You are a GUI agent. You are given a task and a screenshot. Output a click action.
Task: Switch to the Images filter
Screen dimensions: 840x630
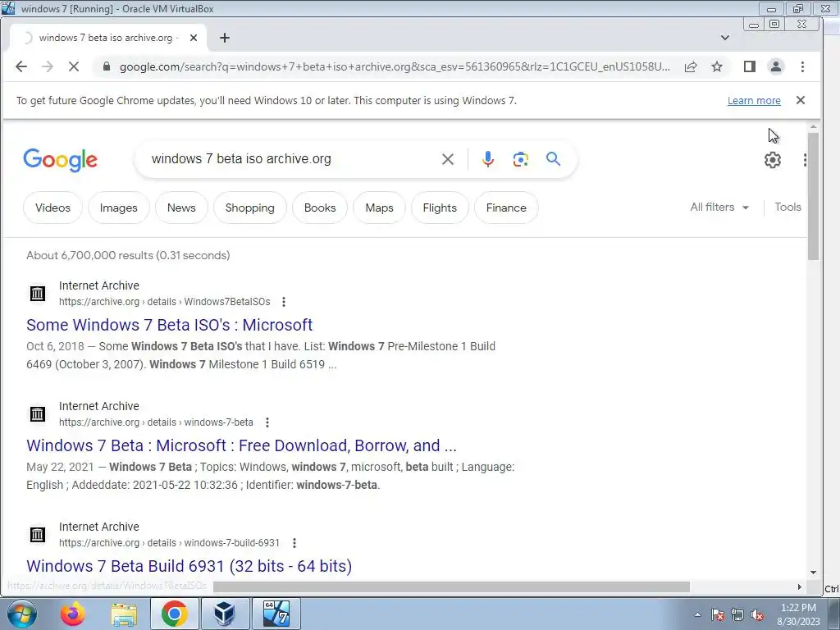point(118,208)
